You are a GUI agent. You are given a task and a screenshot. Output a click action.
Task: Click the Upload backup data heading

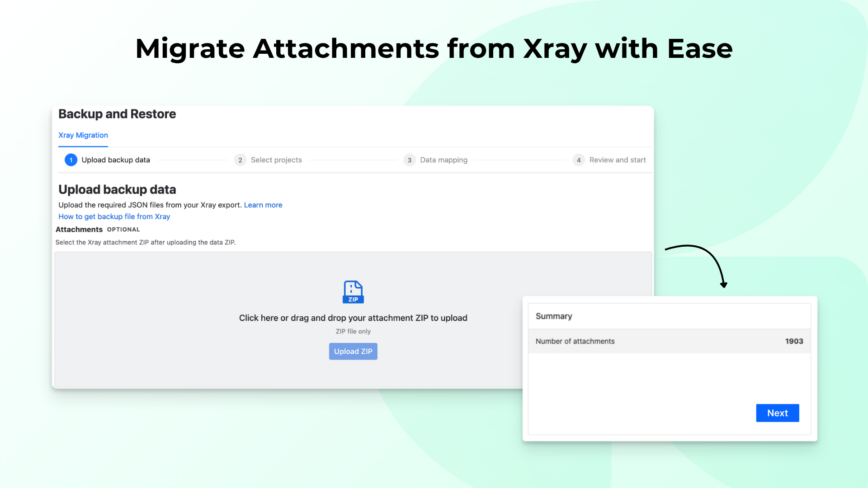117,190
